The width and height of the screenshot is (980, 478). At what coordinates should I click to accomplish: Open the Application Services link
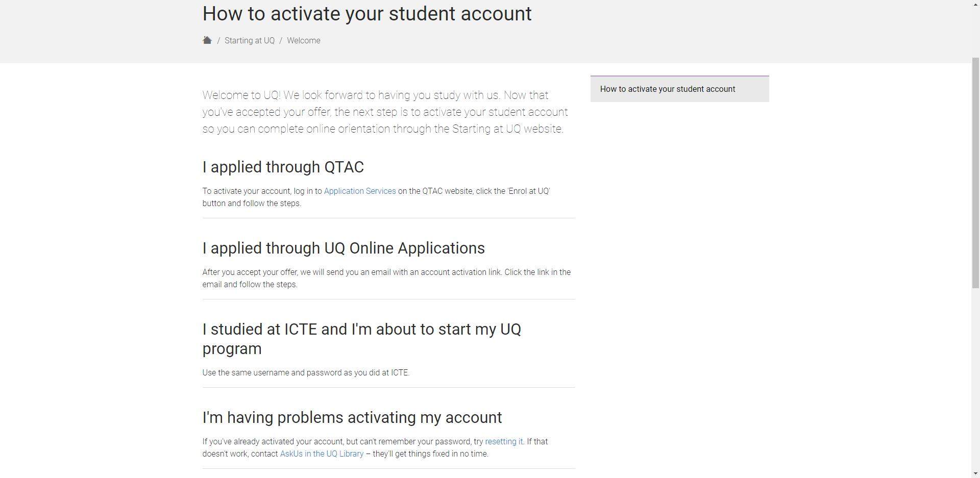[360, 191]
